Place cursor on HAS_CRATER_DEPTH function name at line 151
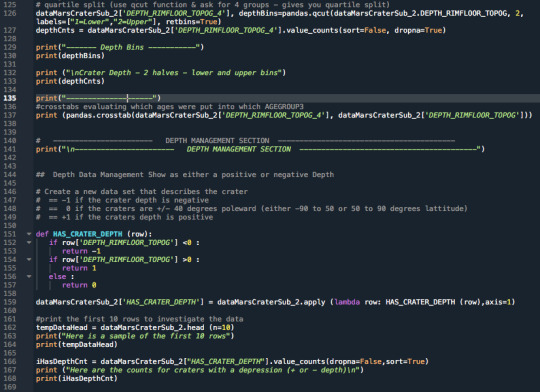540x392 pixels. click(87, 234)
